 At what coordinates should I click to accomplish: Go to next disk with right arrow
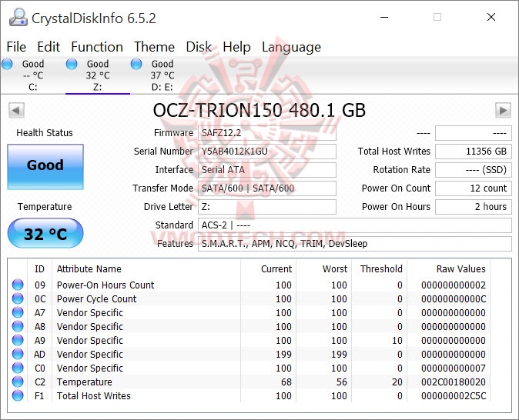pos(503,110)
